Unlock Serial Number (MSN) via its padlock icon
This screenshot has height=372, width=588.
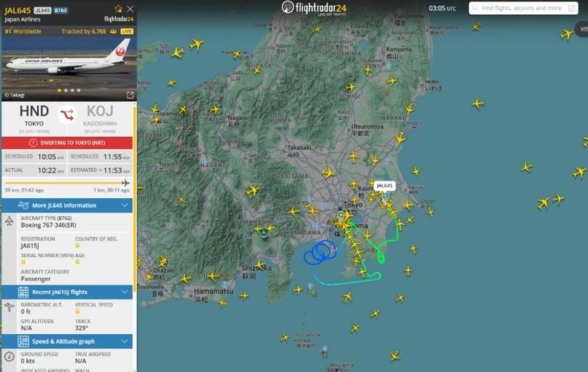[23, 262]
